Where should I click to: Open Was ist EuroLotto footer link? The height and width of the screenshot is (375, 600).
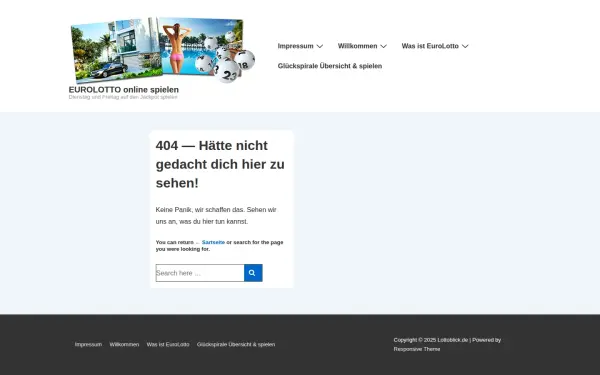point(168,344)
